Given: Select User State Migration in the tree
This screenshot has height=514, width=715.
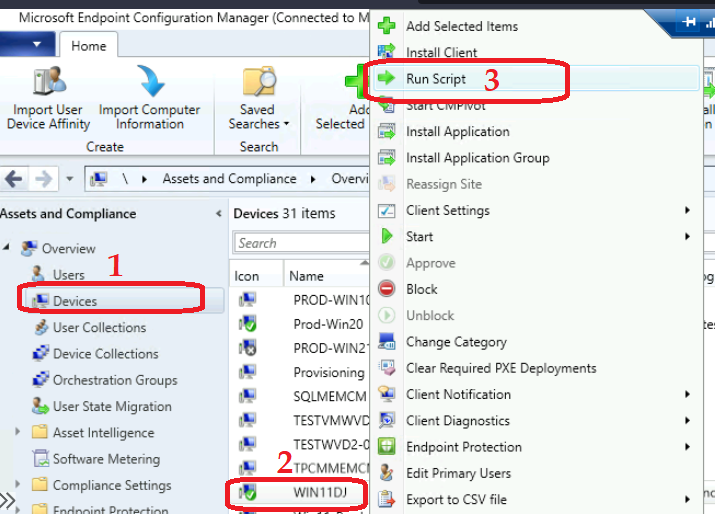Looking at the screenshot, I should 112,406.
